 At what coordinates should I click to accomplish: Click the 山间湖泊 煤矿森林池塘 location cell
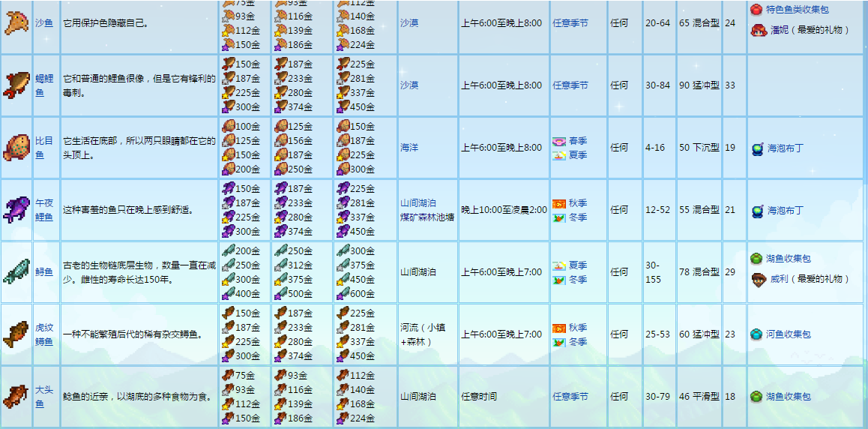coord(427,210)
